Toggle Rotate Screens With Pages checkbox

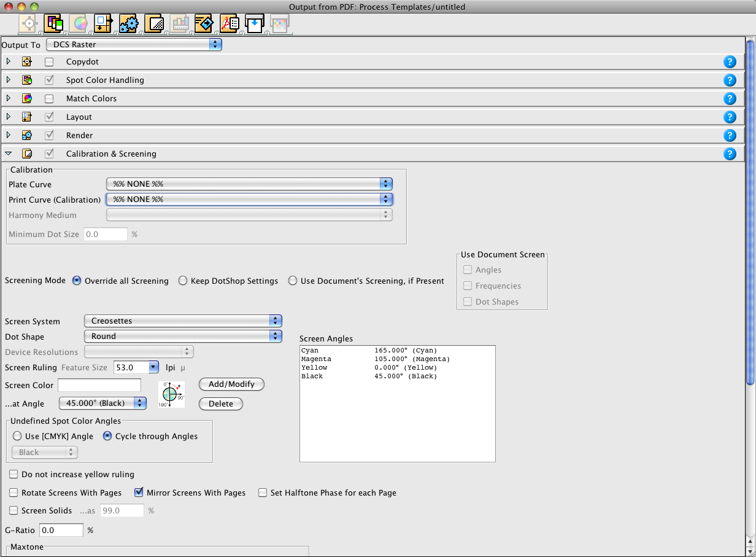(x=13, y=493)
